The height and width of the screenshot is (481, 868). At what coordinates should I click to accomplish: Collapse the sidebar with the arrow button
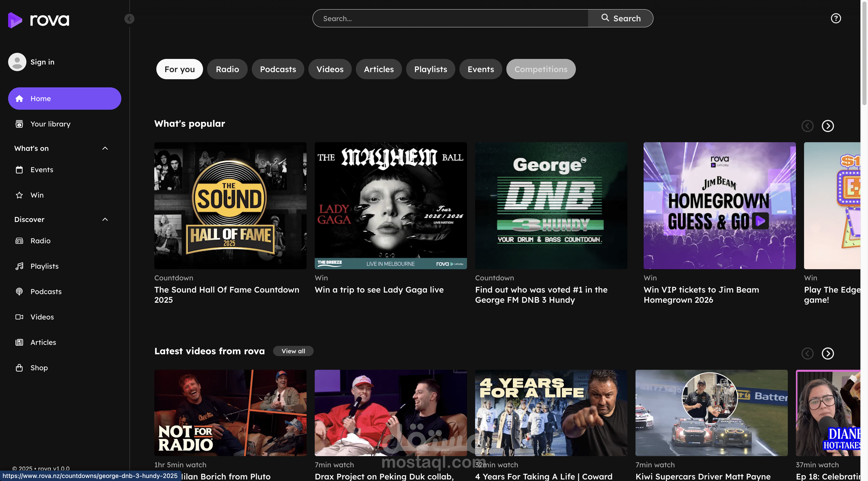129,19
